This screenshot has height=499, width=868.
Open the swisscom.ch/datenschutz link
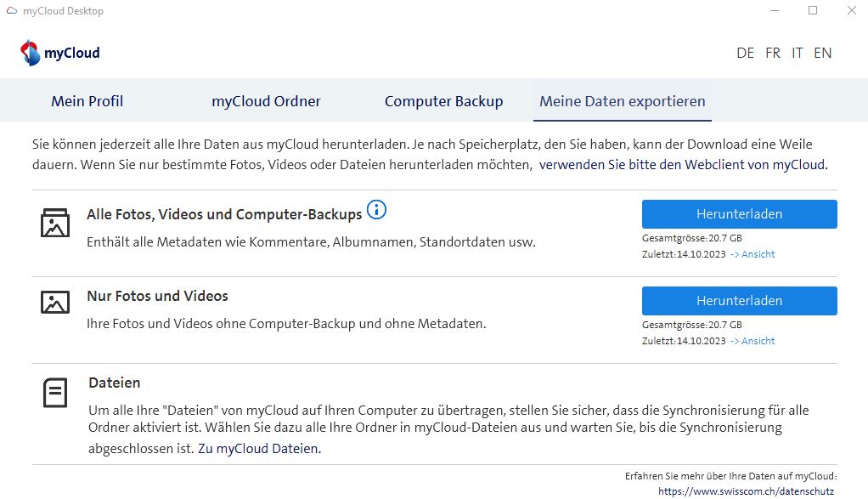pos(746,491)
